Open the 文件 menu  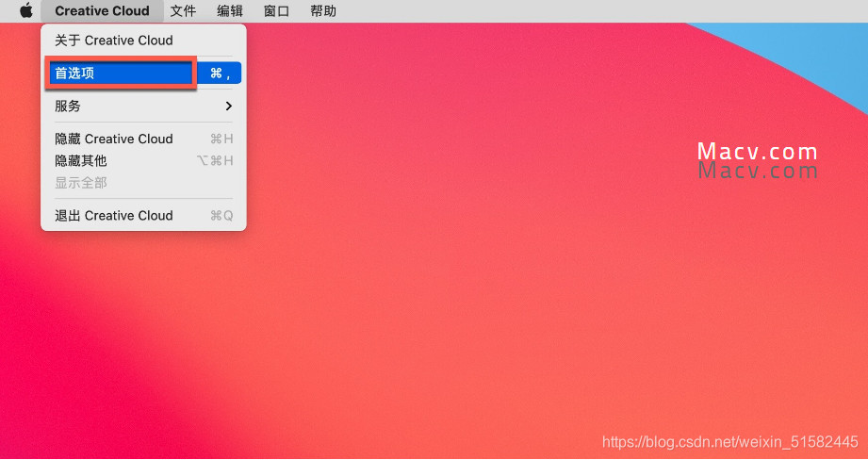click(183, 11)
